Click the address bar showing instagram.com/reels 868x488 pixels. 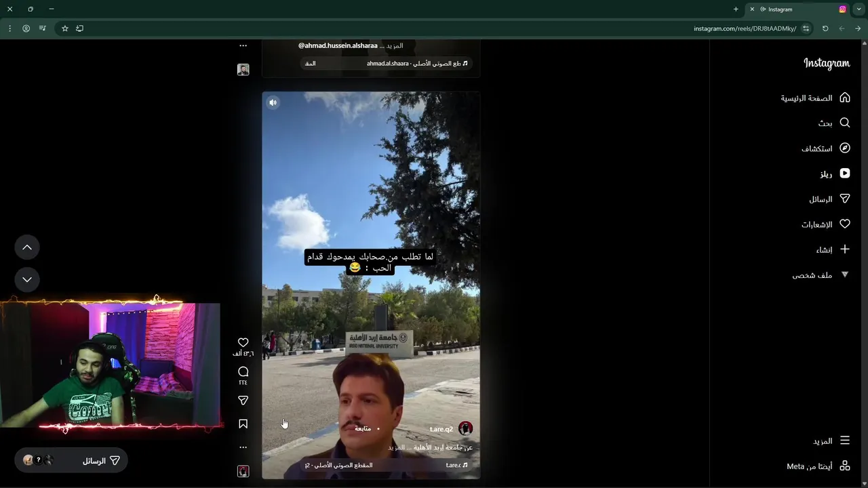click(745, 28)
